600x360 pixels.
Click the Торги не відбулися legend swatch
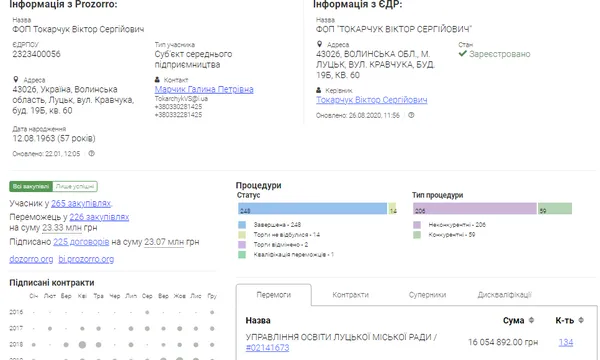(242, 235)
